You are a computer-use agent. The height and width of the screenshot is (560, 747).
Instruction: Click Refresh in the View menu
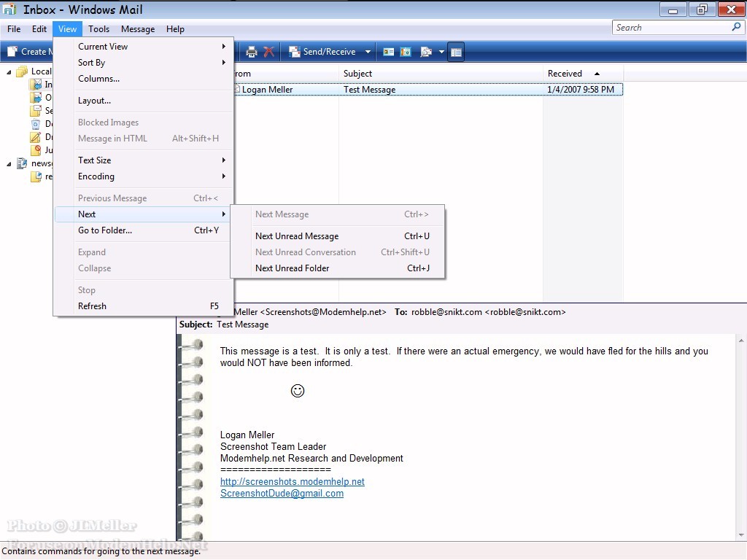pos(143,306)
